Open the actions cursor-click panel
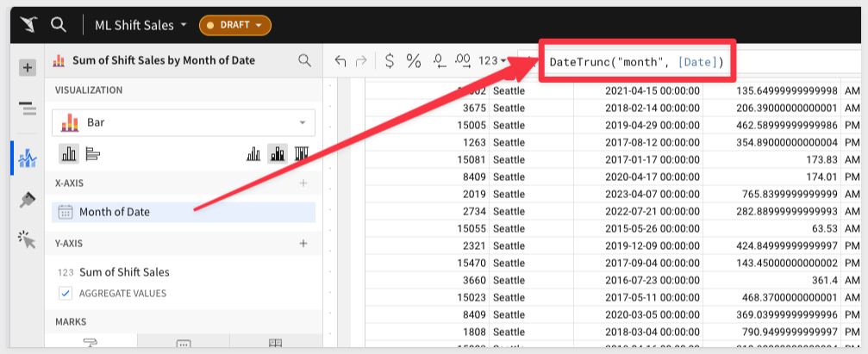The image size is (868, 354). click(27, 240)
